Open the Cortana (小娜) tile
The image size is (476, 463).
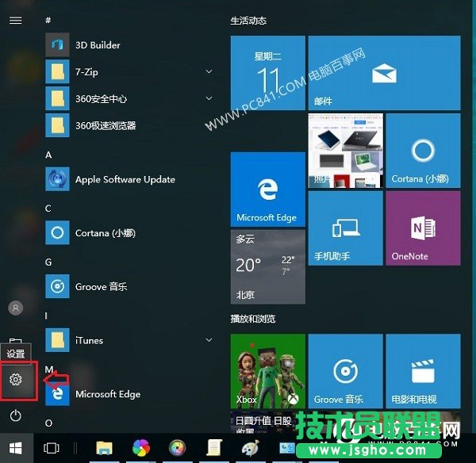423,151
